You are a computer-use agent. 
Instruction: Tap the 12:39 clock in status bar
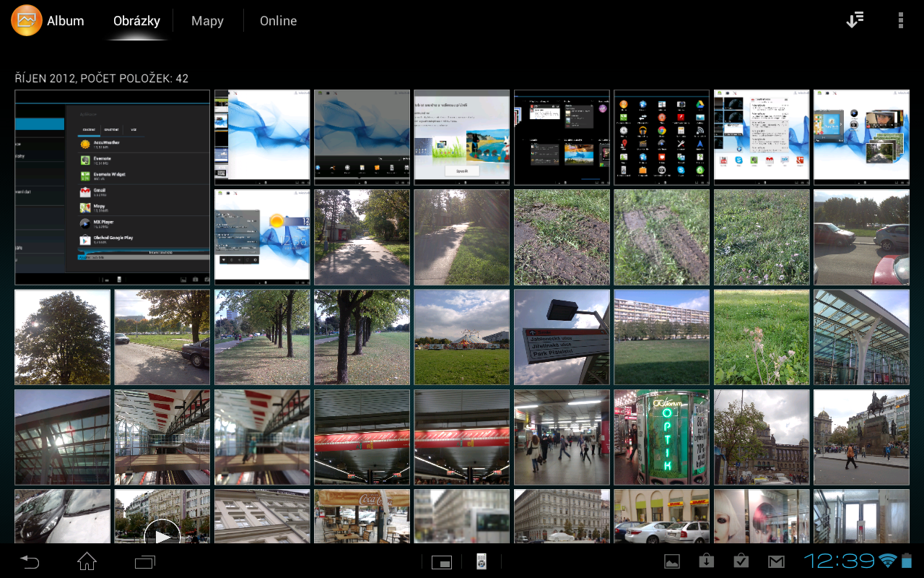(x=839, y=561)
